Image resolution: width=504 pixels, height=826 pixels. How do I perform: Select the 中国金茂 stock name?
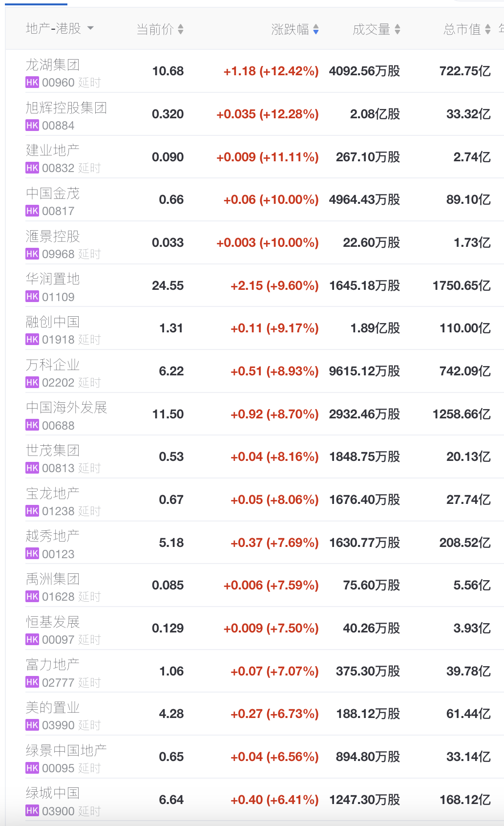(x=53, y=193)
